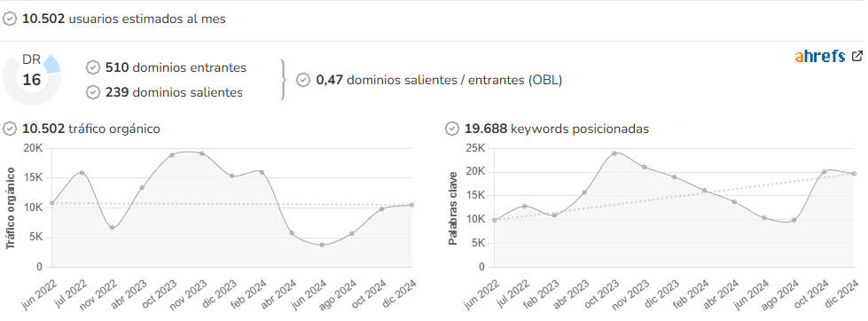Click feb 2024 data point in traffic chart

262,172
